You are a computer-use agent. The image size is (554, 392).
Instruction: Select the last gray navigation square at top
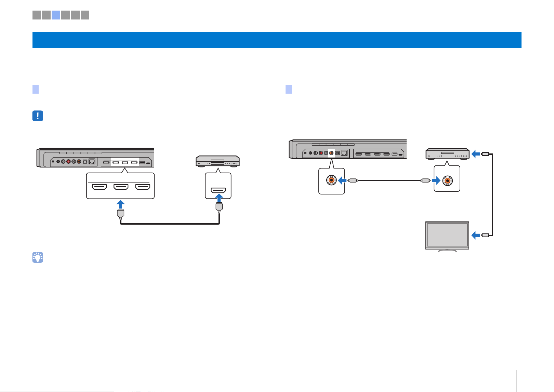coord(85,15)
